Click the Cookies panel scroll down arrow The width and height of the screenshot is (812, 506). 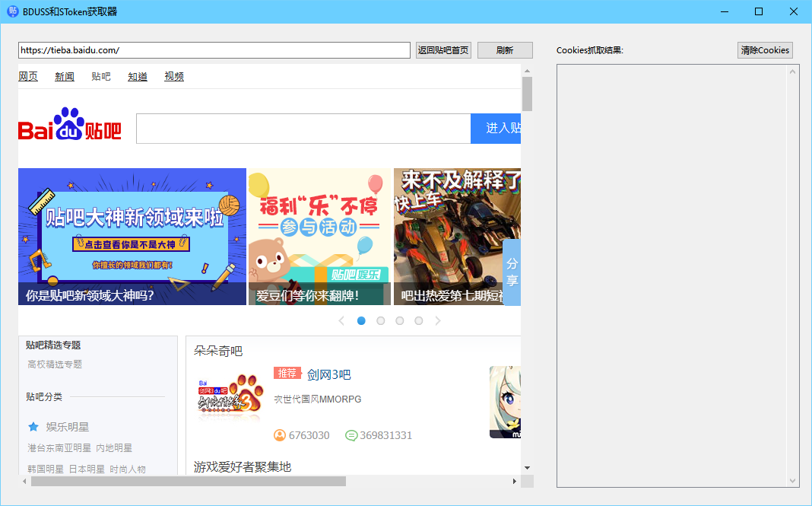[x=792, y=481]
